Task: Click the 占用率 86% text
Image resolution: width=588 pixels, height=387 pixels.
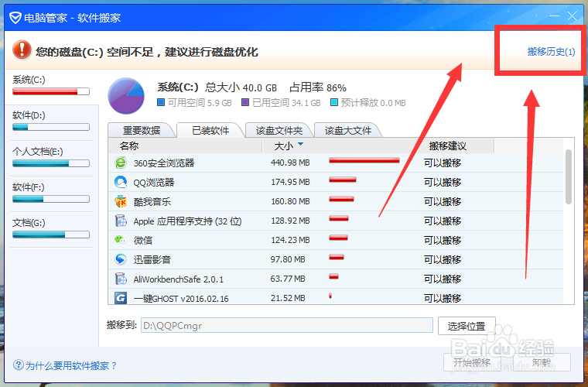Action: tap(318, 87)
